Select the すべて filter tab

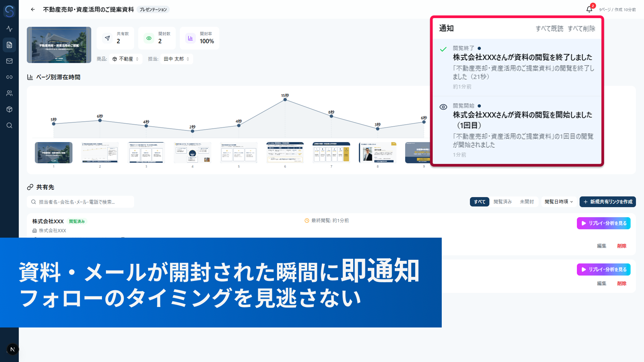point(479,202)
